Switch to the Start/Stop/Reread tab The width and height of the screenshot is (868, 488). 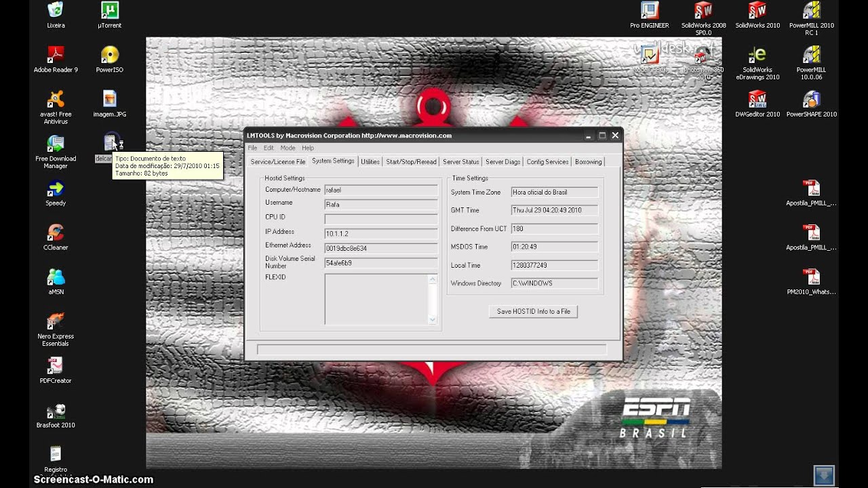point(411,162)
